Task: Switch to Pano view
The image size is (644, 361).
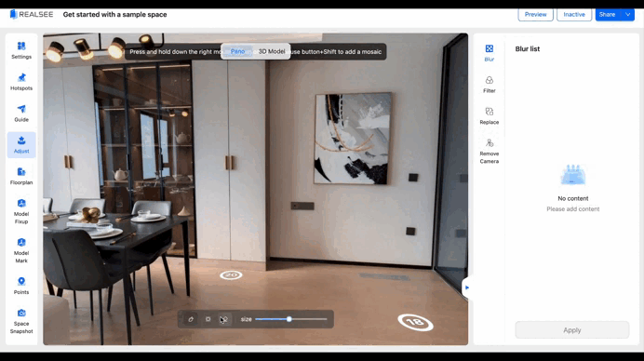Action: [237, 51]
